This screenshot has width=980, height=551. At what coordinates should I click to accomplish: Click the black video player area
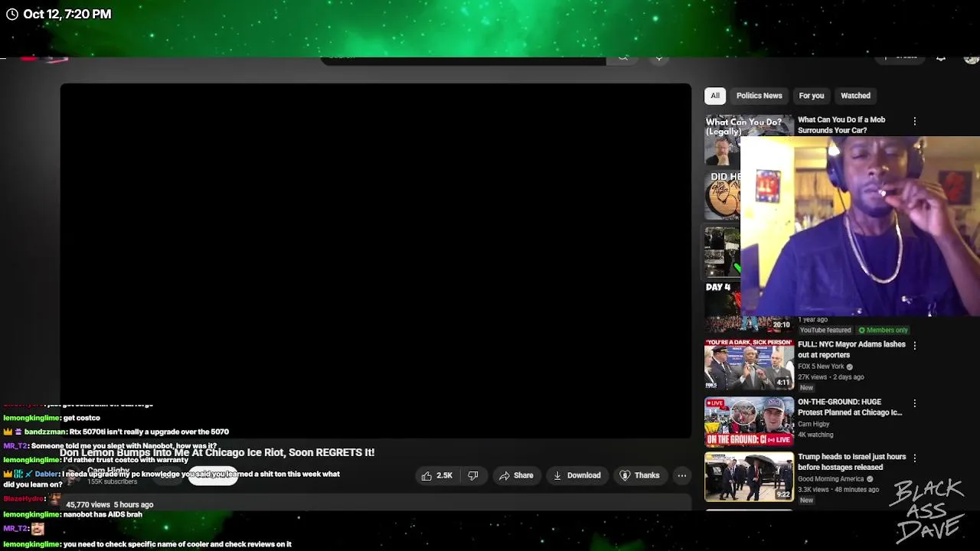375,260
